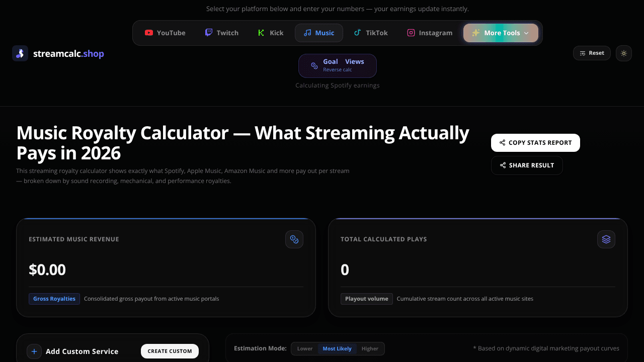Click the Instagram camera icon
This screenshot has height=362, width=644.
coord(411,33)
